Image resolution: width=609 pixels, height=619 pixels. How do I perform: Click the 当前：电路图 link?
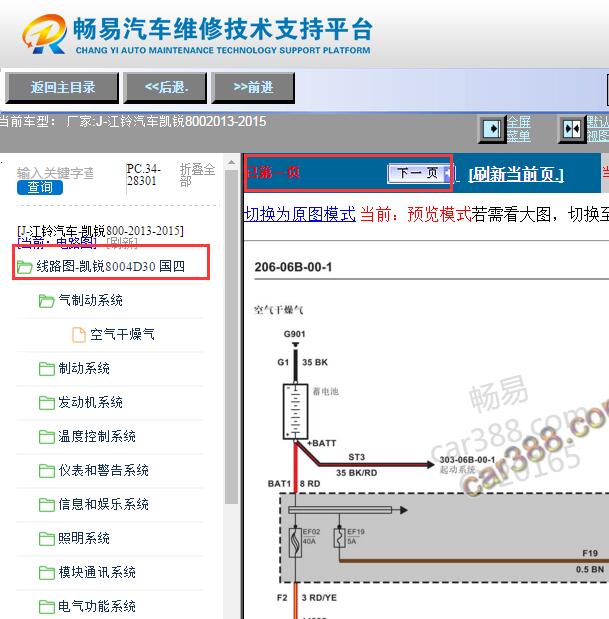pos(57,242)
